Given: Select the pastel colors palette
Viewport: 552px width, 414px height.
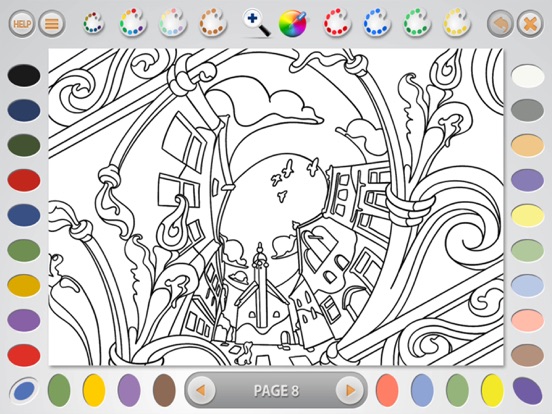Looking at the screenshot, I should tap(172, 23).
